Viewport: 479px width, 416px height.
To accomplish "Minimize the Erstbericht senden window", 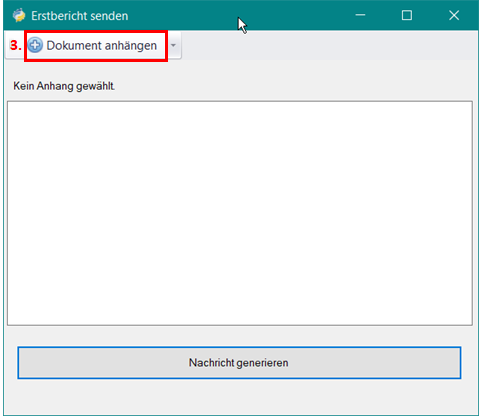I will click(360, 15).
